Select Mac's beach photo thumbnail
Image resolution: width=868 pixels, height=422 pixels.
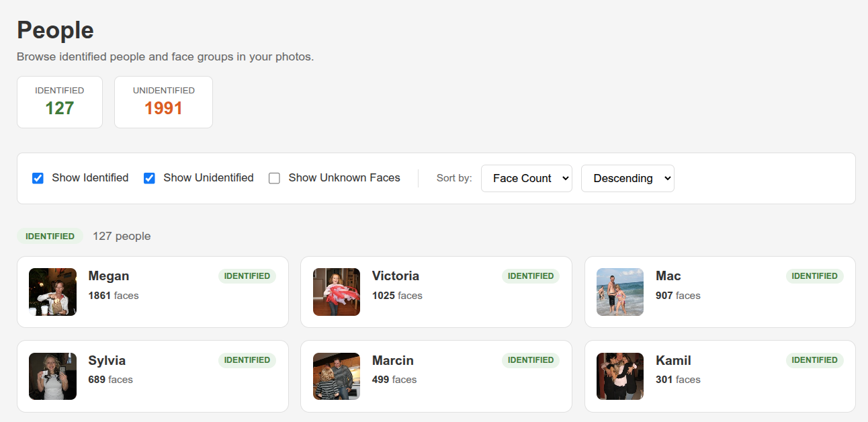point(620,292)
